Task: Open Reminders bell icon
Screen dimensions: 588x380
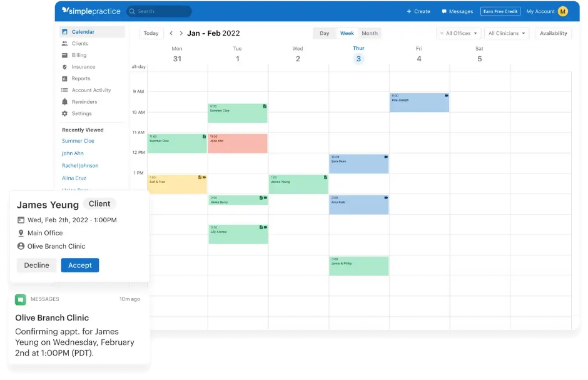Action: click(64, 102)
